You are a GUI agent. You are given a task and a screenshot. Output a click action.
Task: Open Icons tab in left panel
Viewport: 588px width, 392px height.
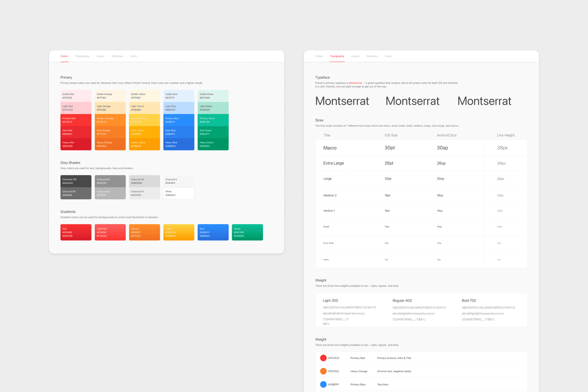pyautogui.click(x=134, y=56)
